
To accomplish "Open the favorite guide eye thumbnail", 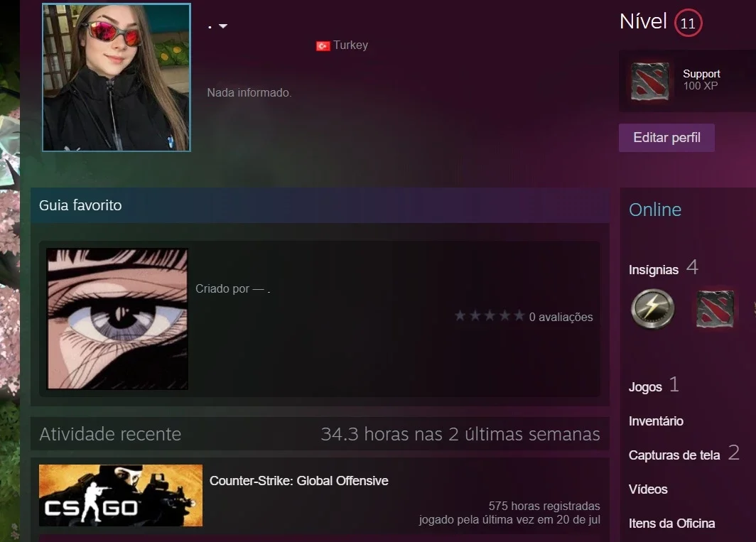I will (117, 319).
